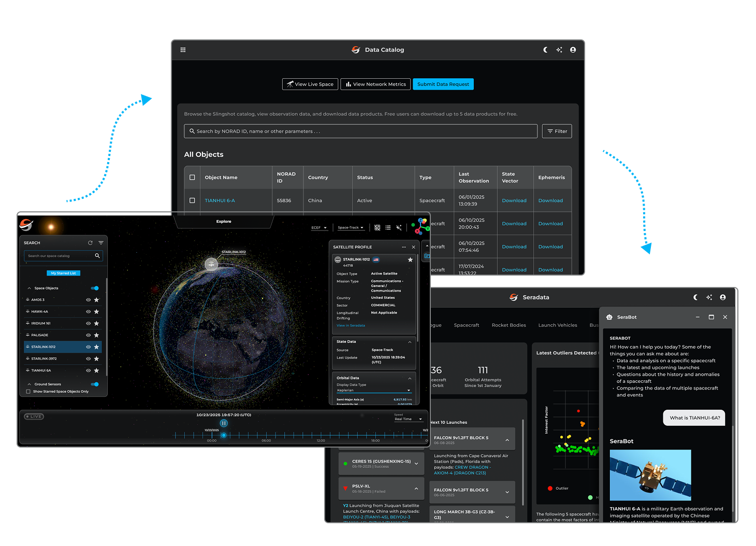Image resolution: width=756 pixels, height=546 pixels.
Task: Open the account icon in Seradata header
Action: tap(723, 297)
